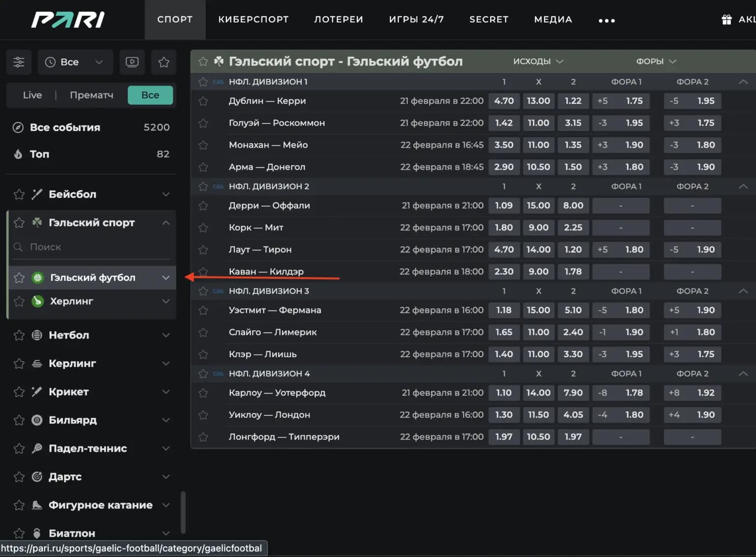
Task: Open the СПОРТ top menu
Action: tap(175, 20)
